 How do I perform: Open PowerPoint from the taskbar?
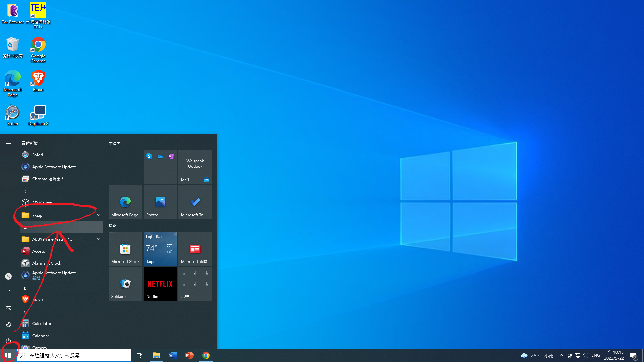189,355
